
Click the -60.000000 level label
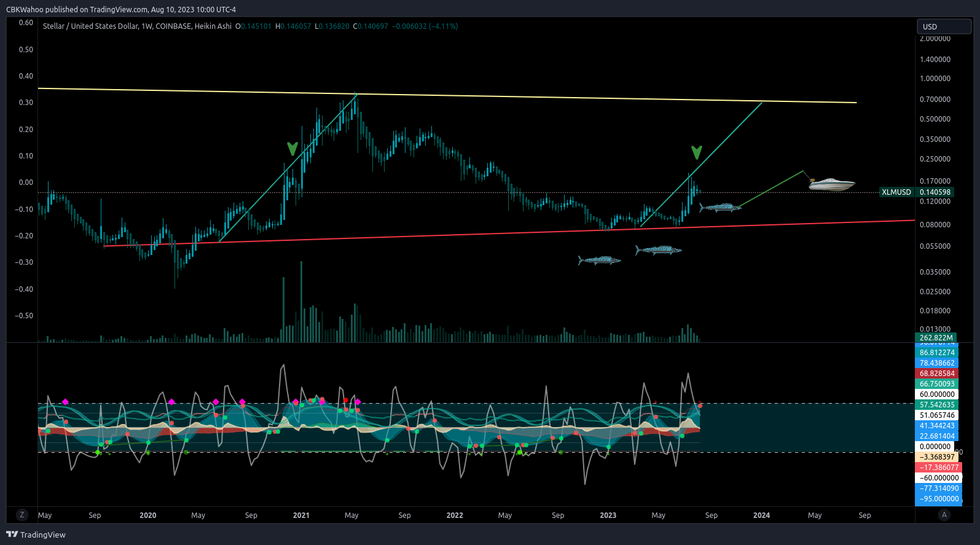[x=939, y=478]
